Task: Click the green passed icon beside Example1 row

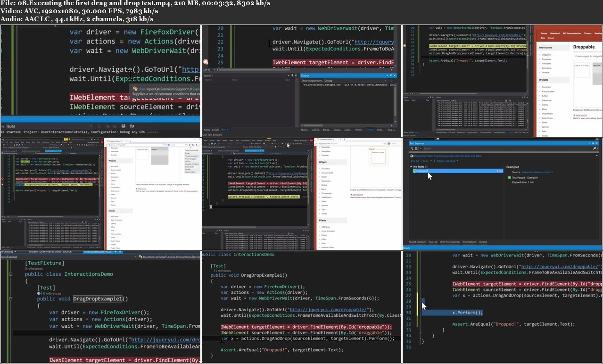Action: [414, 171]
